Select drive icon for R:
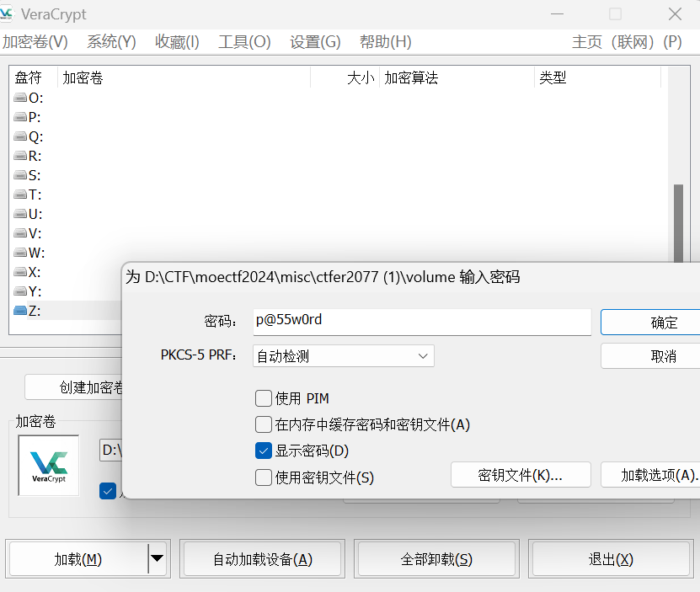Image resolution: width=700 pixels, height=592 pixels. [x=20, y=156]
